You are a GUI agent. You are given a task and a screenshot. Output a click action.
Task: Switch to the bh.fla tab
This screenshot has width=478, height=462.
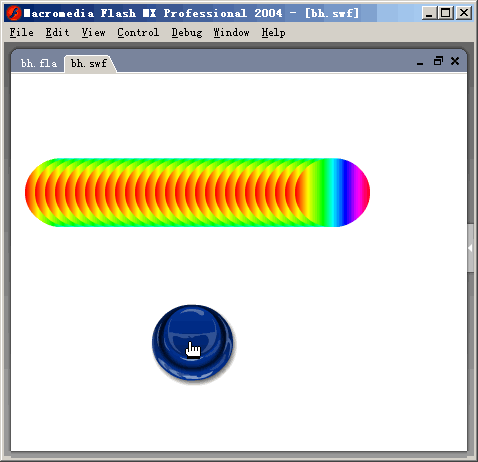[x=39, y=63]
